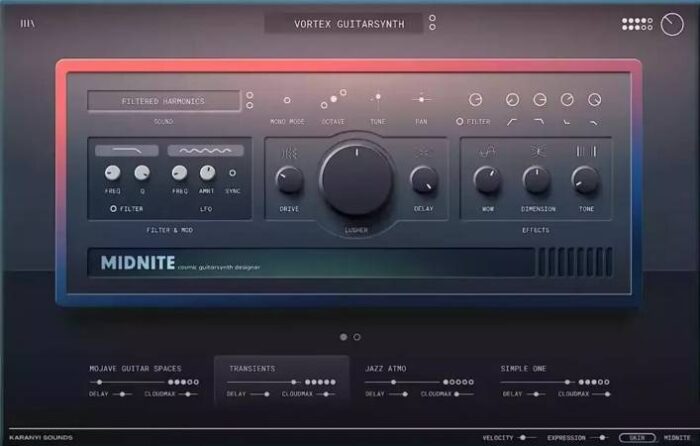The image size is (700, 446).
Task: Open the Filtered Harmonics sound dropdown
Action: (163, 101)
